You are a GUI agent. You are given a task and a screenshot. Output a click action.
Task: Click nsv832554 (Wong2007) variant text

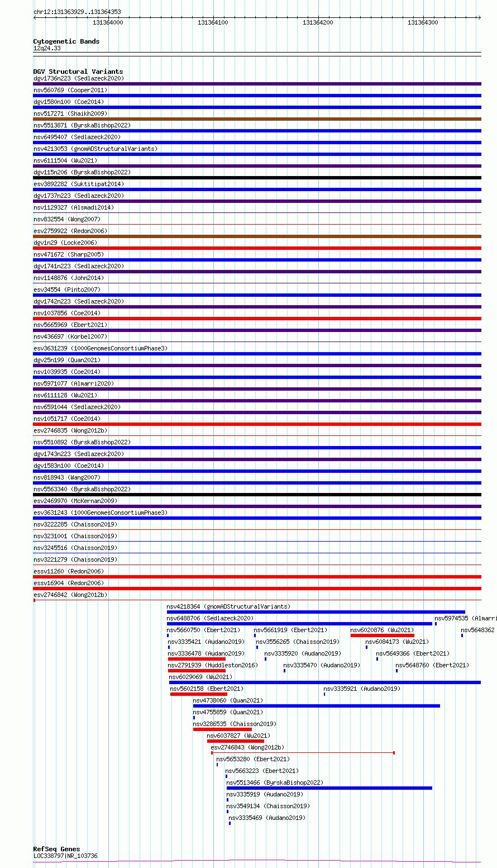click(67, 219)
